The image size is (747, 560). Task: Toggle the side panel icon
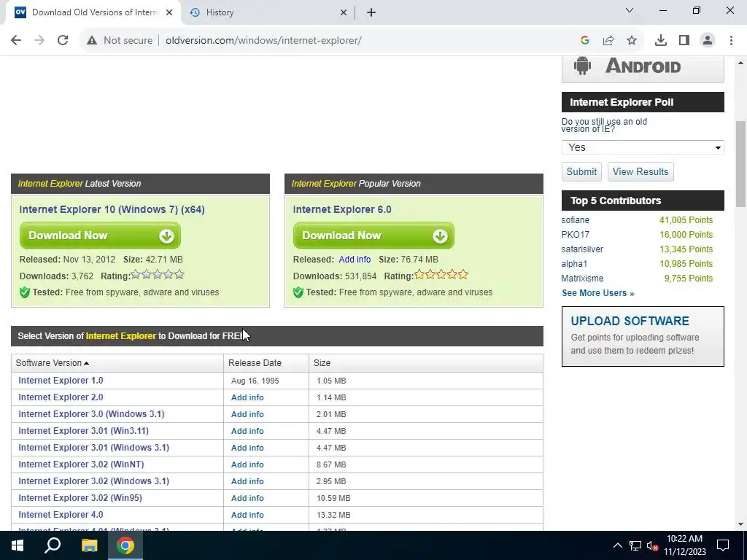pos(684,41)
